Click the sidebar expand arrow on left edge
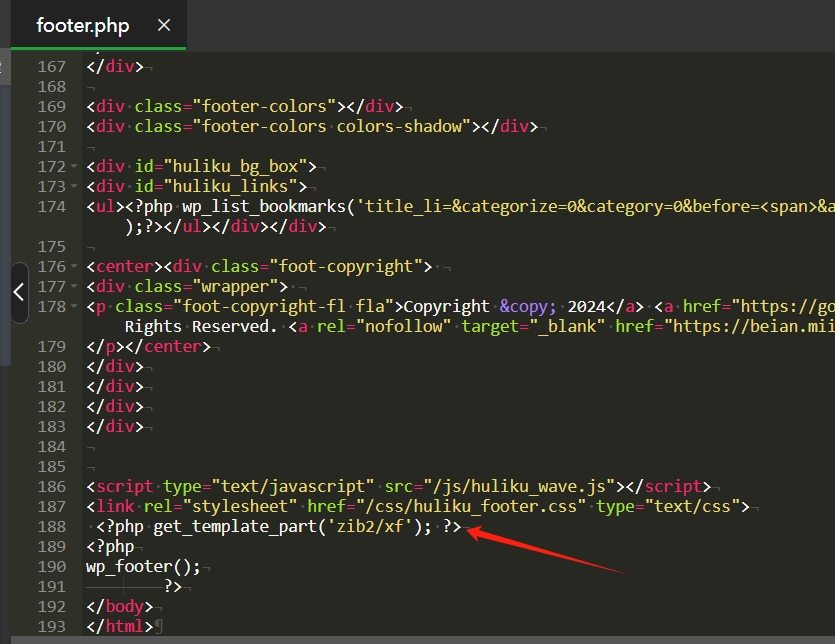The image size is (835, 644). tap(18, 292)
